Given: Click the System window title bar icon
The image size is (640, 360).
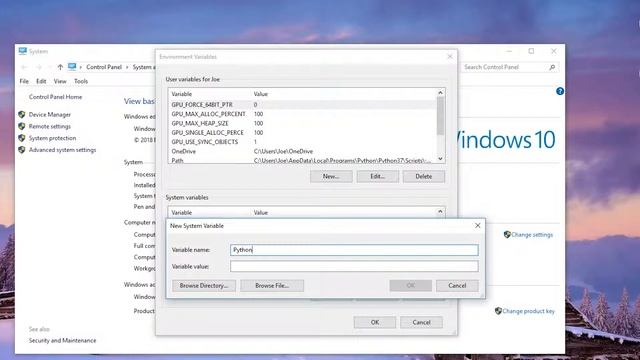Looking at the screenshot, I should 22,51.
